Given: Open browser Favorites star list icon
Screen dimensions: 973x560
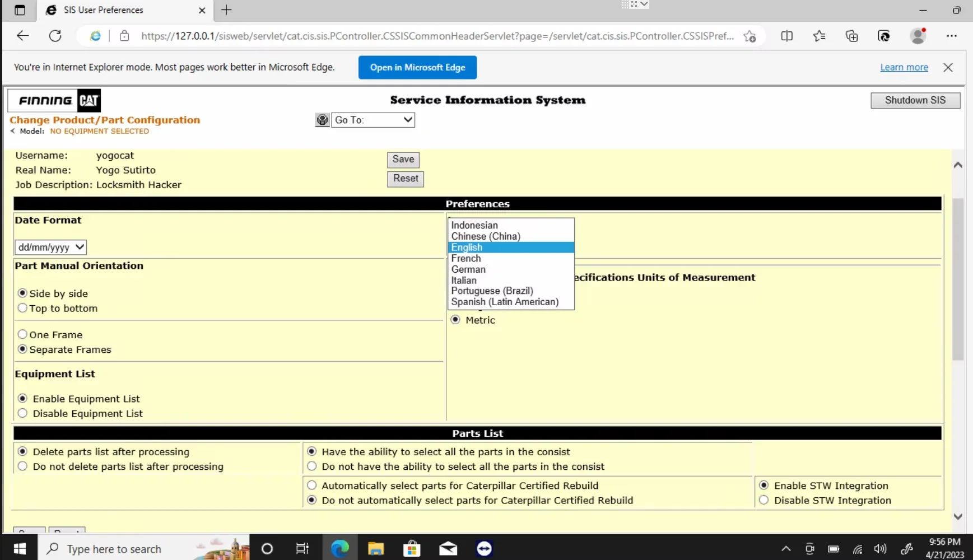Looking at the screenshot, I should point(819,36).
